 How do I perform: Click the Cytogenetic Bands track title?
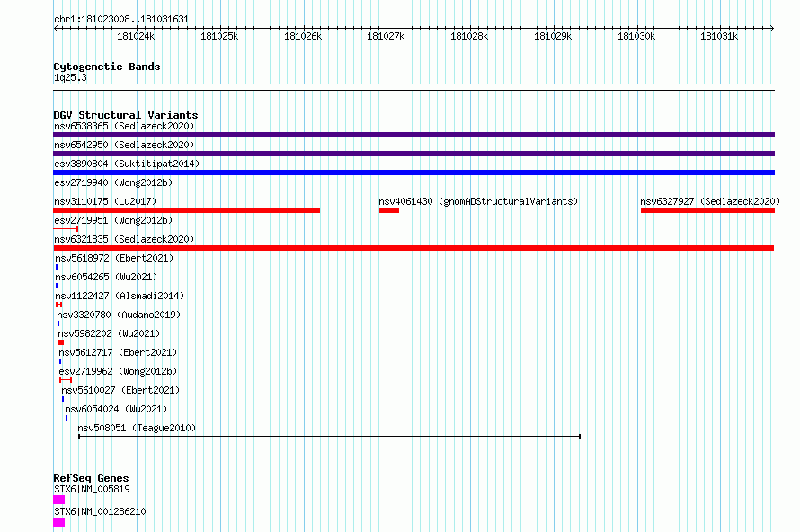click(107, 66)
